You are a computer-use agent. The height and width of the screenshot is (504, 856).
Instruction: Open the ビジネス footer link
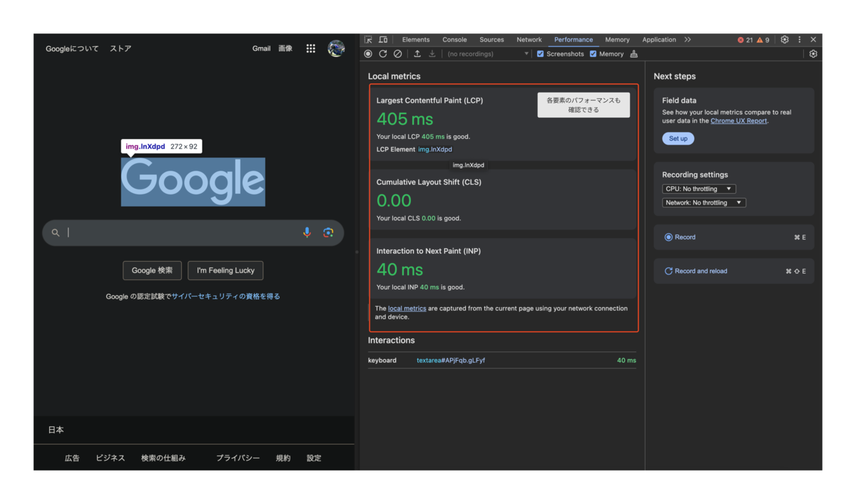tap(111, 458)
